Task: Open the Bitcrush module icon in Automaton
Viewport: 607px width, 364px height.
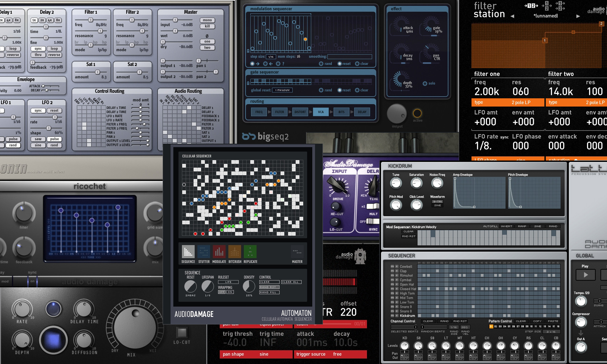Action: click(235, 252)
